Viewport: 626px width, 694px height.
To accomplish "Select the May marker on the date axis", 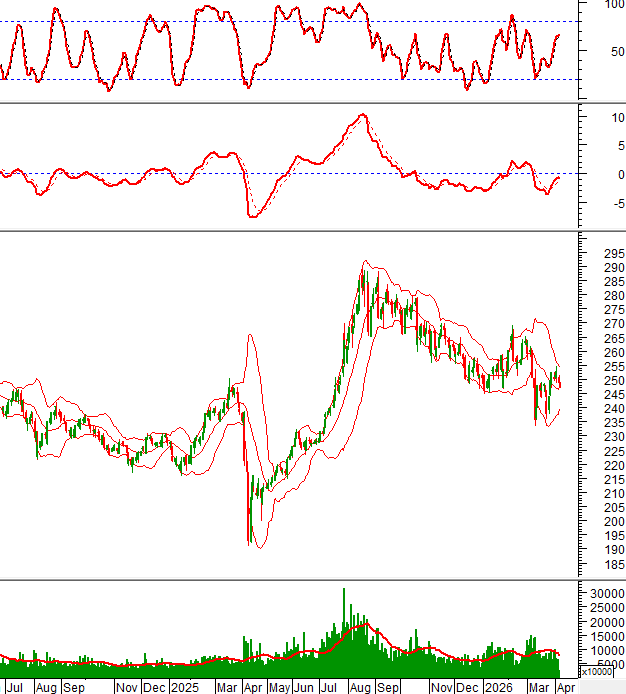I will click(279, 688).
